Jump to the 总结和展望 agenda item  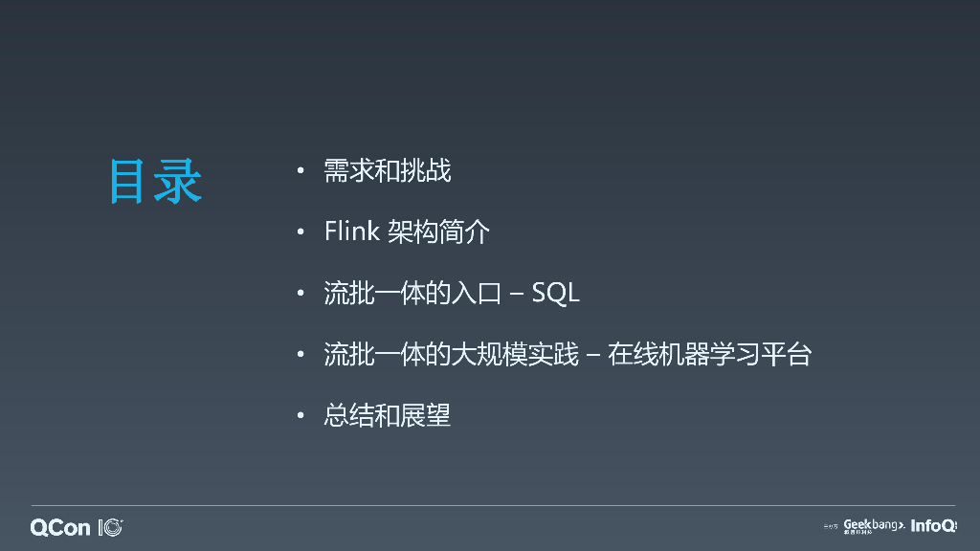[387, 416]
